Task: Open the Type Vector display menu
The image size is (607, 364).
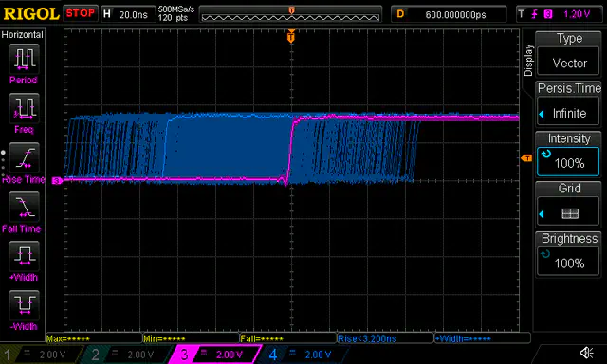Action: (x=568, y=53)
